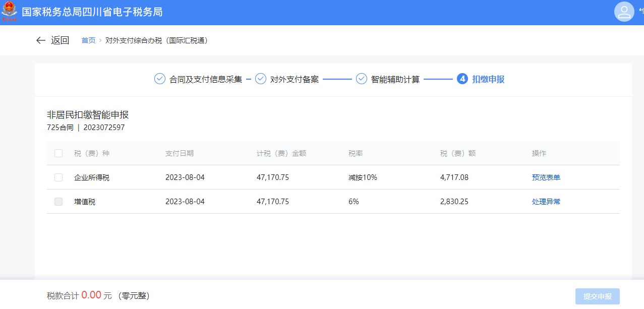Select the 扣缴申报 step
This screenshot has width=644, height=309.
tap(488, 79)
